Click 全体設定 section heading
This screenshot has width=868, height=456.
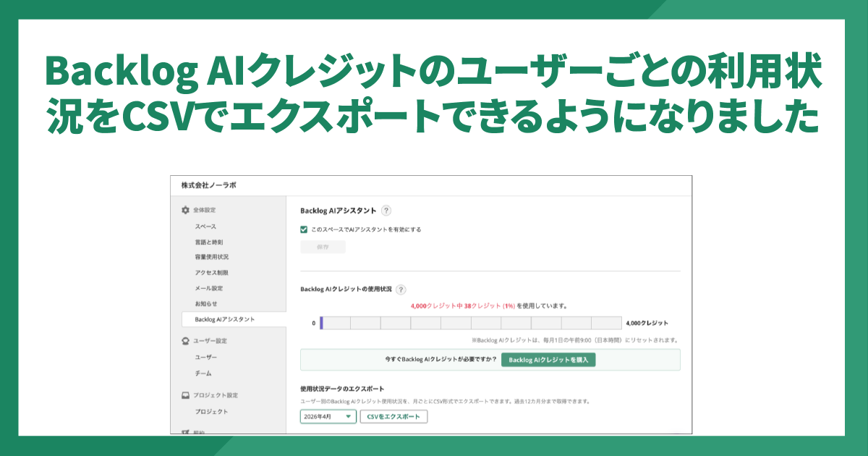point(204,210)
